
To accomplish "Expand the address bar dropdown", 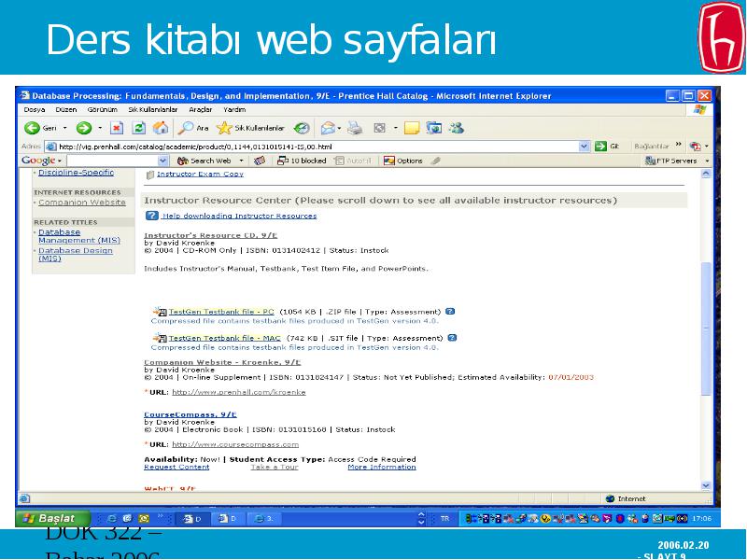I will click(x=585, y=147).
